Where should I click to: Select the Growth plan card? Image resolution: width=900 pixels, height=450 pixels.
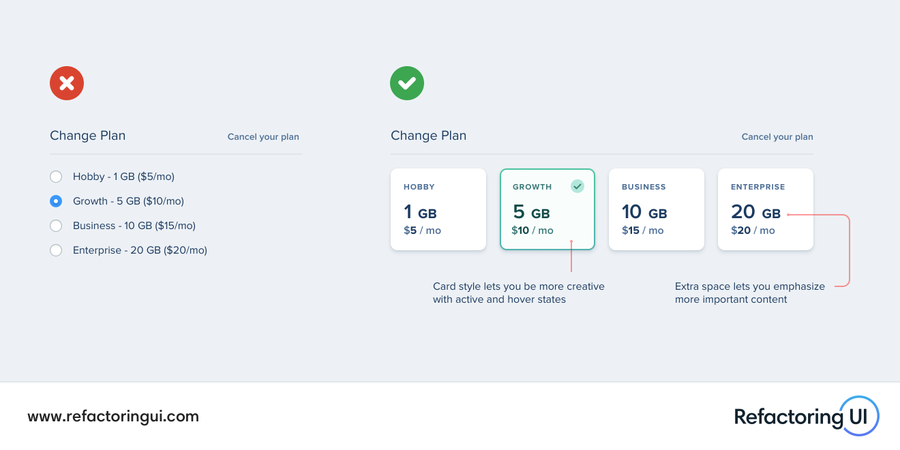point(548,209)
